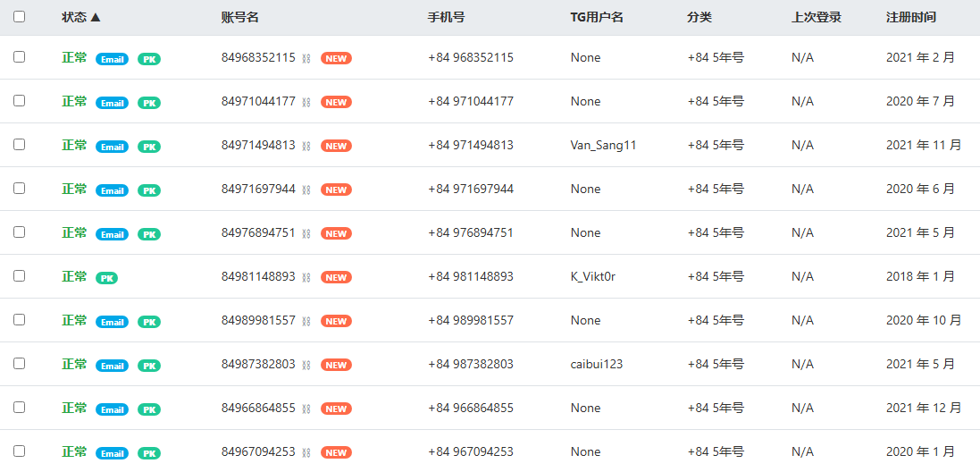Check the row for account 84966864855
The image size is (980, 472).
click(20, 407)
